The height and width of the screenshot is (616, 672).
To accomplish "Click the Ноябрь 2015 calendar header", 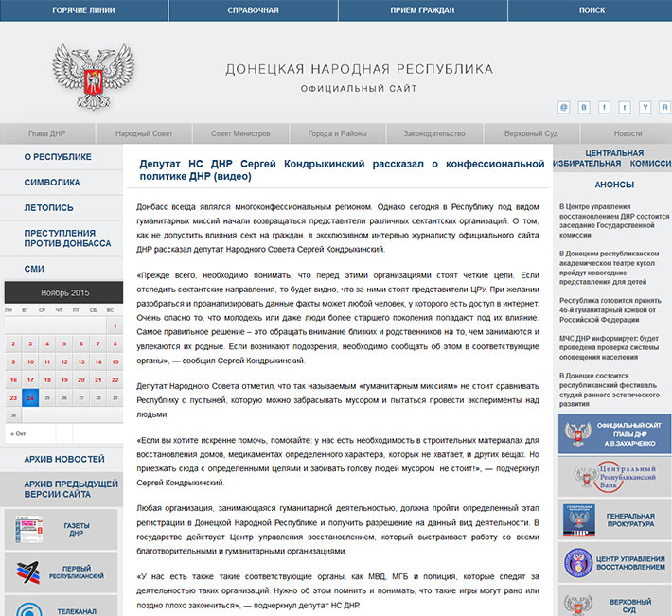I will pos(63,293).
